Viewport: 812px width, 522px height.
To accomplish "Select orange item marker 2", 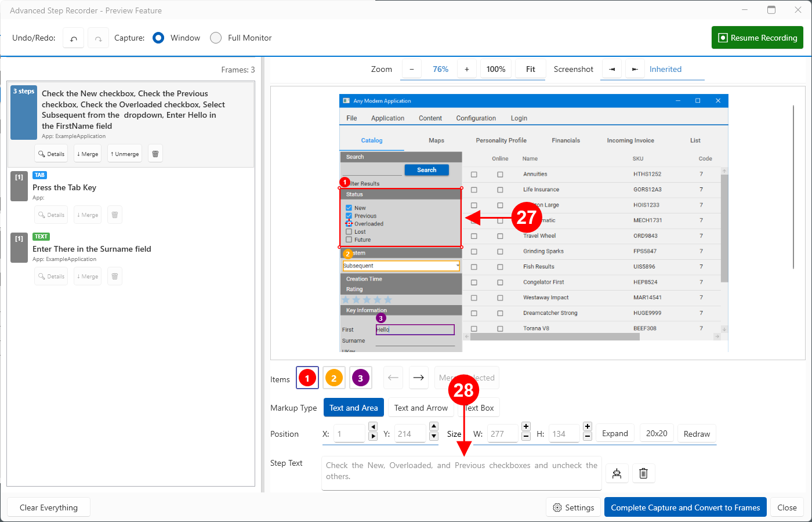I will (334, 378).
